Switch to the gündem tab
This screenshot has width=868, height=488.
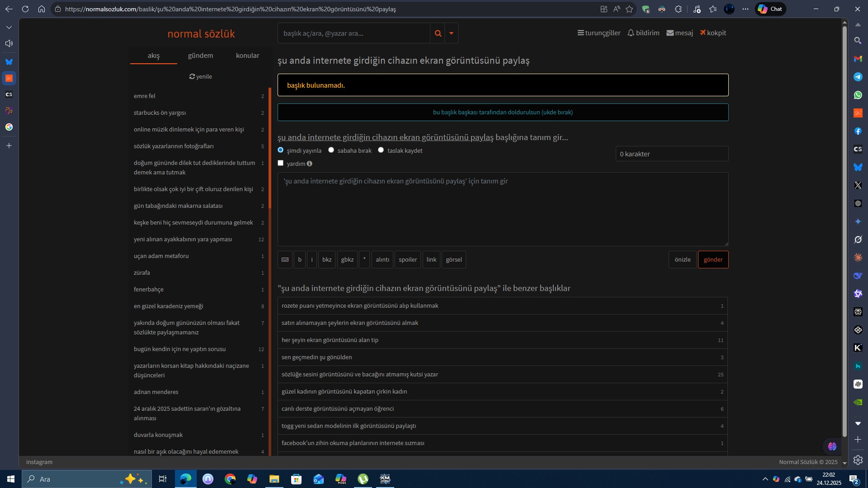[200, 56]
